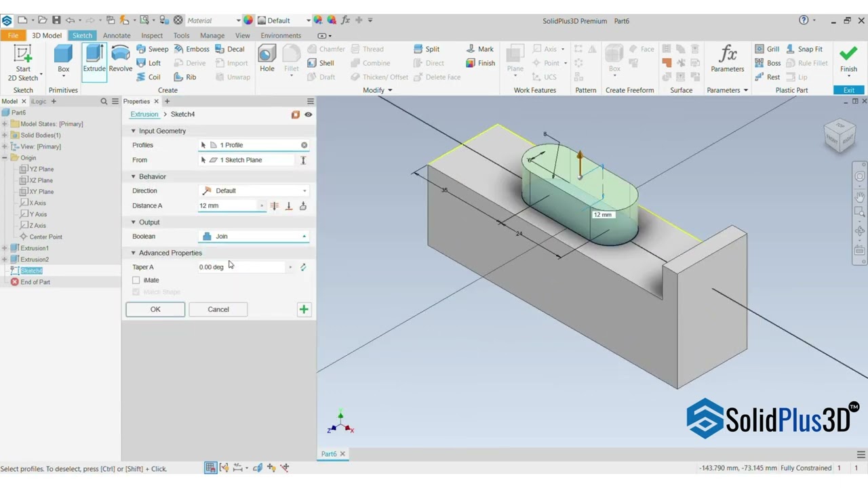Image resolution: width=868 pixels, height=488 pixels.
Task: Cancel the extrusion dialog
Action: point(218,310)
